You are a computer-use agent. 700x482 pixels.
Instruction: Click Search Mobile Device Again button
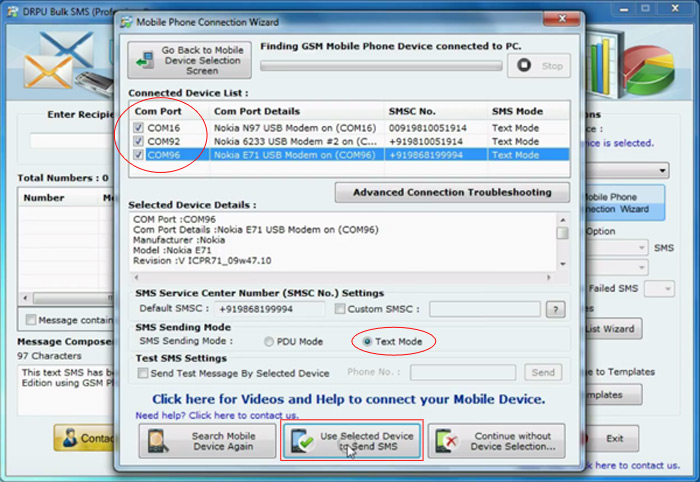pyautogui.click(x=208, y=441)
